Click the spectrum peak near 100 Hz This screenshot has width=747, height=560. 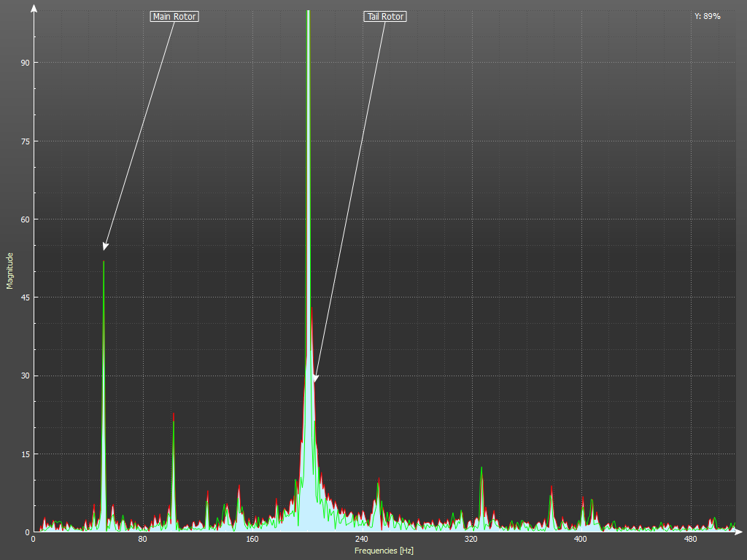pos(174,416)
